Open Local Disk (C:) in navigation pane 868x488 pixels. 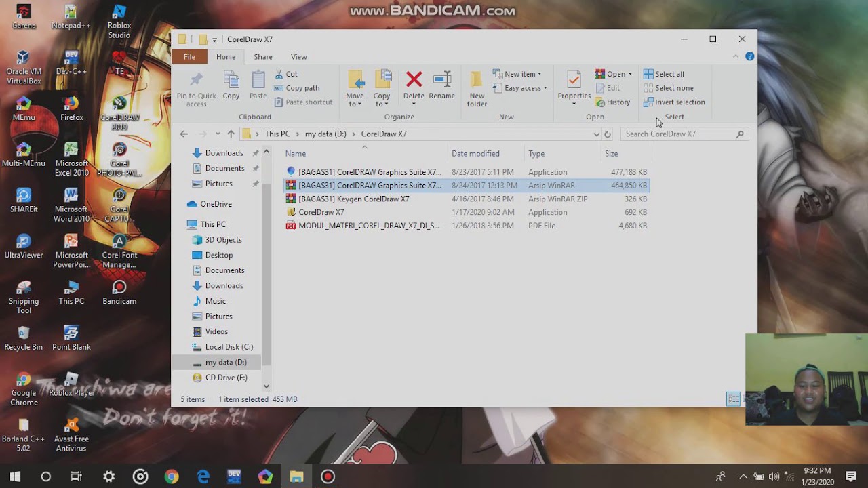pyautogui.click(x=229, y=347)
